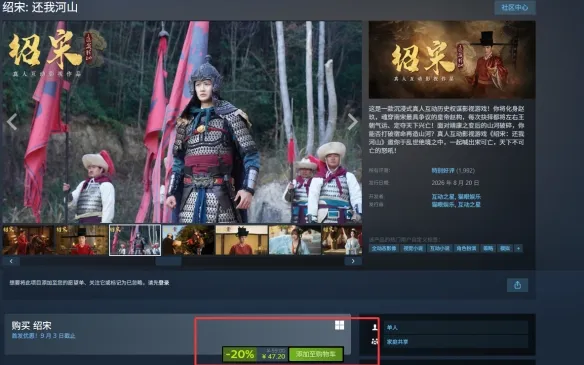
Task: Open developer link 互动之星 in developer row
Action: click(443, 196)
